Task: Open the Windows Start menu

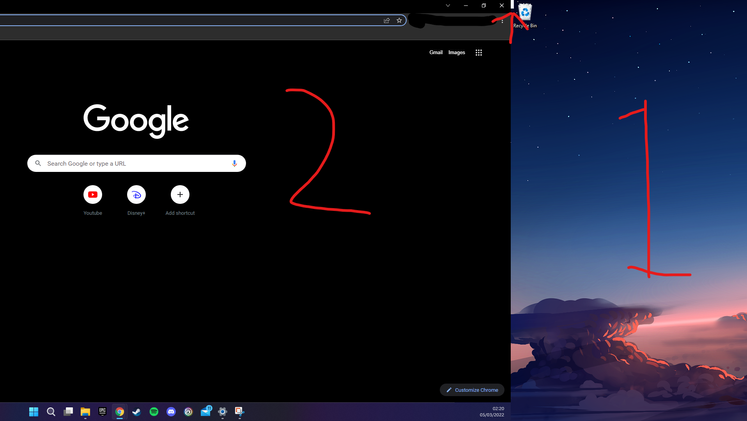Action: tap(33, 411)
